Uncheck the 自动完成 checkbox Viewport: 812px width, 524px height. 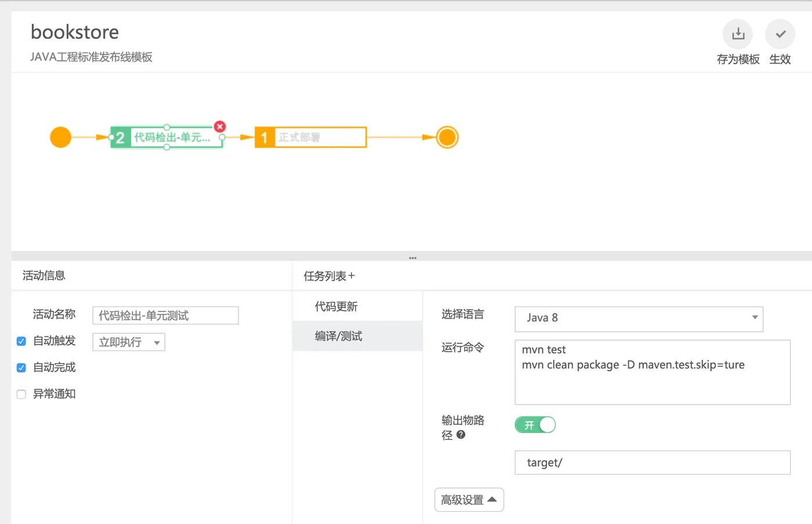point(21,368)
